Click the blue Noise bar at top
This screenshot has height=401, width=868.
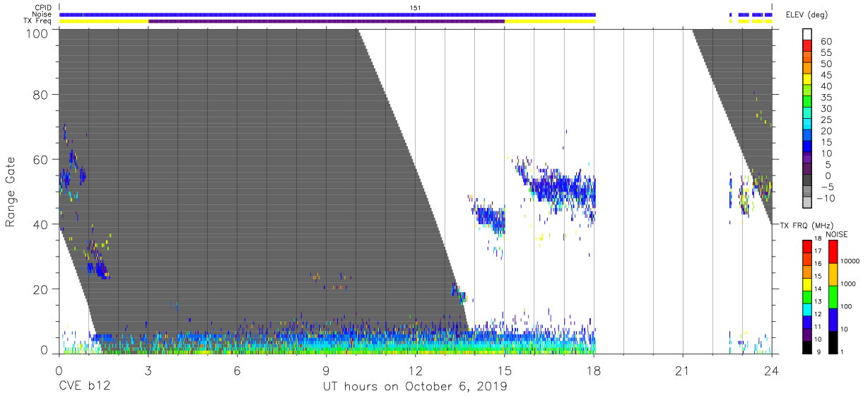(328, 15)
